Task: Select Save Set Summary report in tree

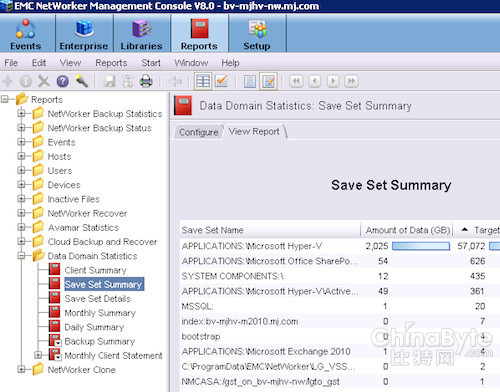Action: [104, 284]
